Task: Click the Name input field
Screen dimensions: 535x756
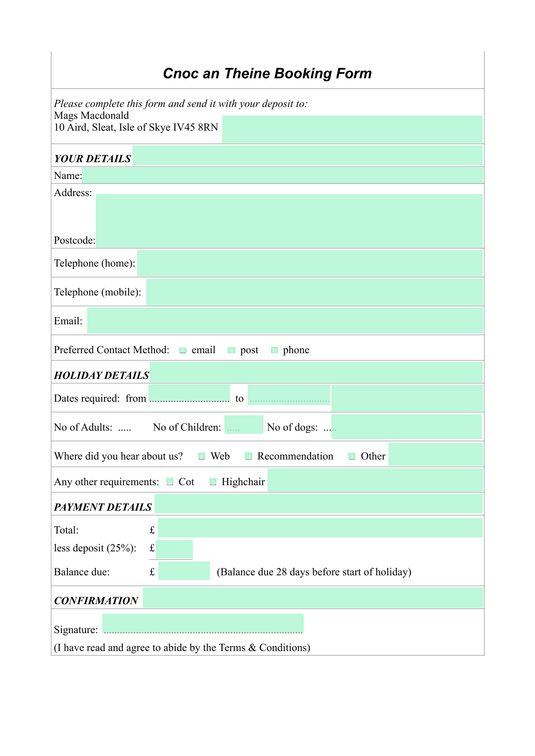Action: click(283, 175)
